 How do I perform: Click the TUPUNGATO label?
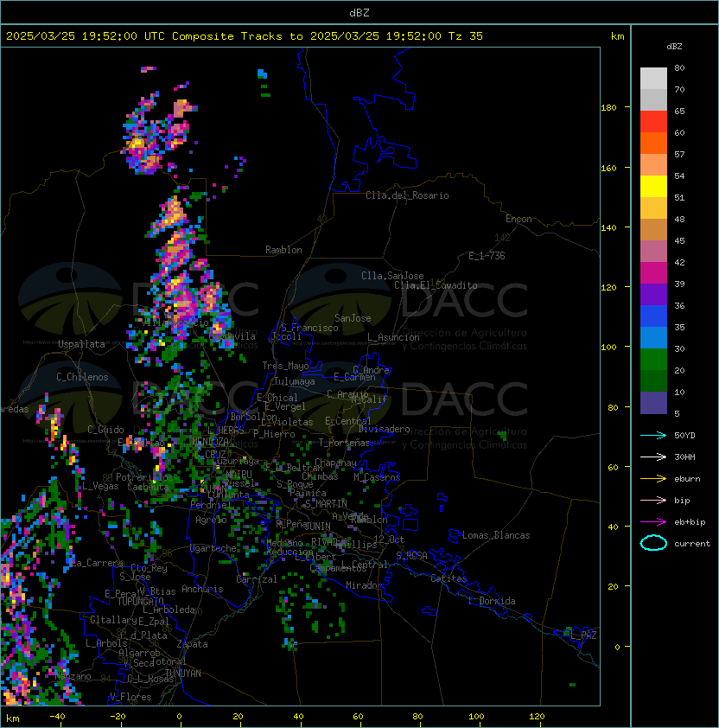click(x=140, y=601)
